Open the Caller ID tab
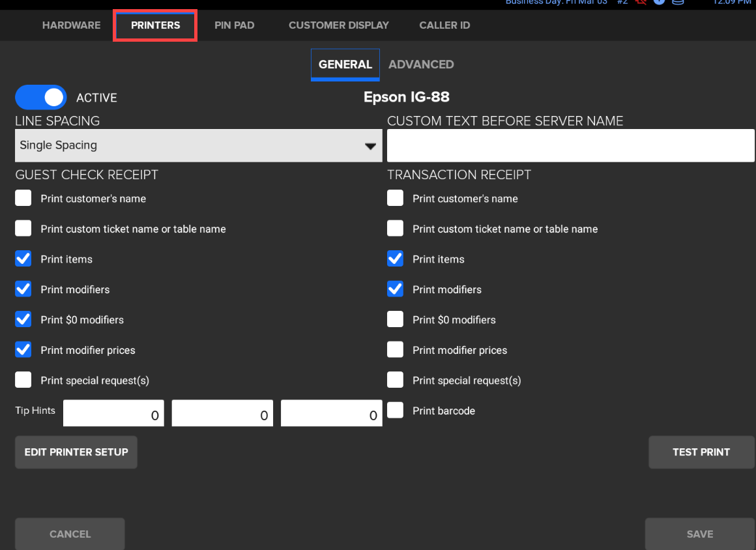The image size is (756, 550). 444,25
